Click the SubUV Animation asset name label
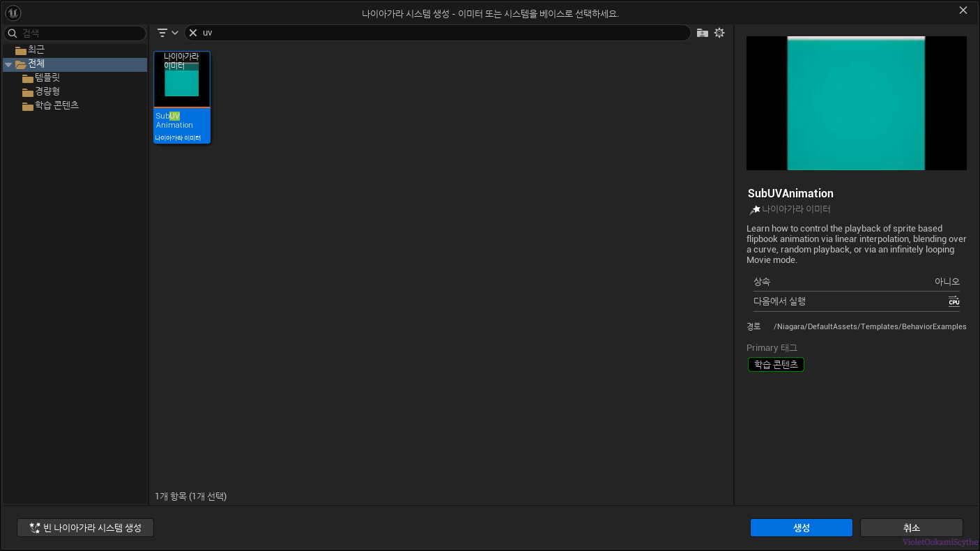The image size is (980, 551). (174, 121)
